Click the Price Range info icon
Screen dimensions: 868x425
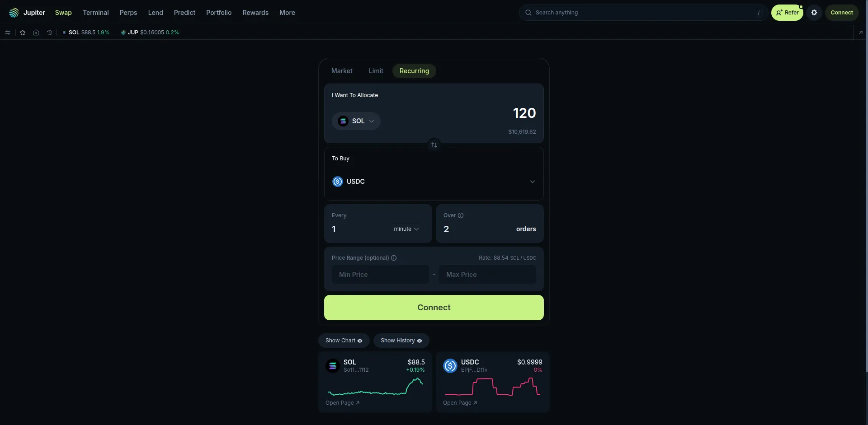(394, 258)
